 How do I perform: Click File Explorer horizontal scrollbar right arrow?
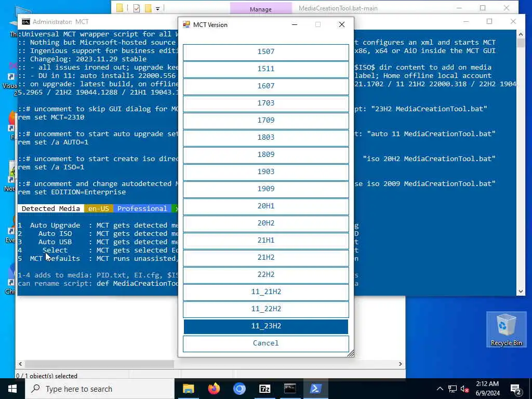(401, 364)
